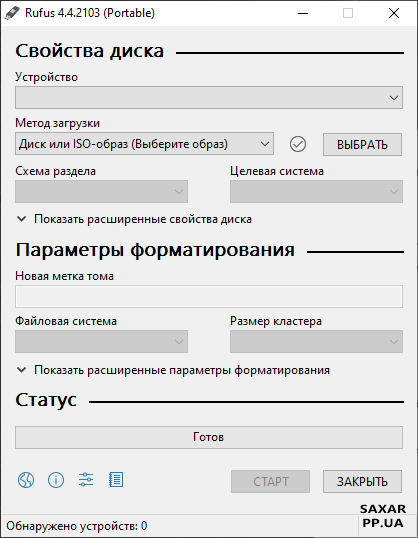Click the About info icon
418x538 pixels.
(x=56, y=480)
